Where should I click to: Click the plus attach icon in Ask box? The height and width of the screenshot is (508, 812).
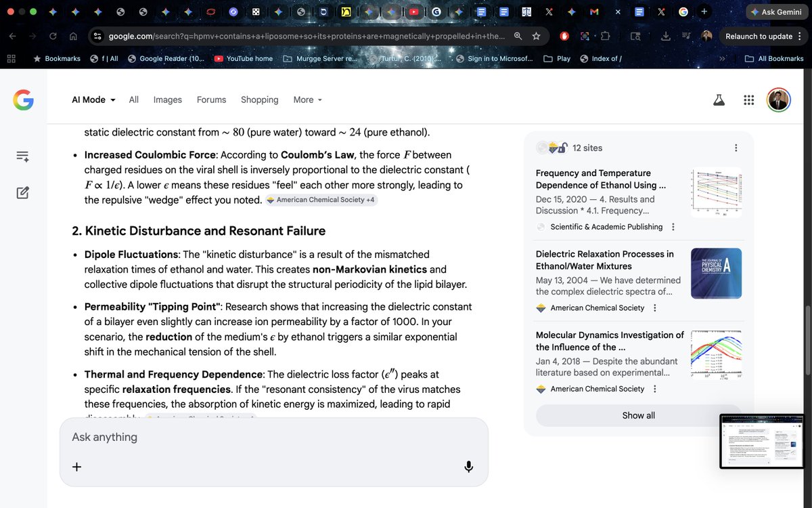[76, 467]
